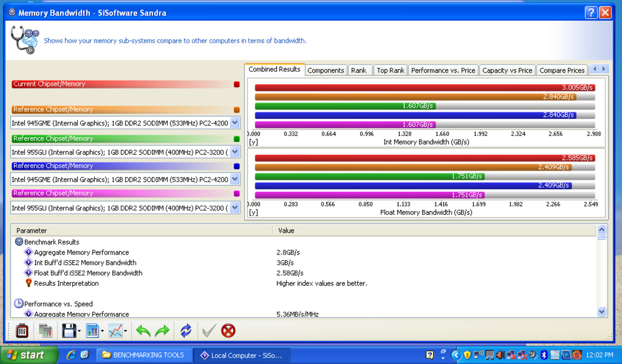
Task: Collapse tray with the round arrow button
Action: click(x=456, y=355)
